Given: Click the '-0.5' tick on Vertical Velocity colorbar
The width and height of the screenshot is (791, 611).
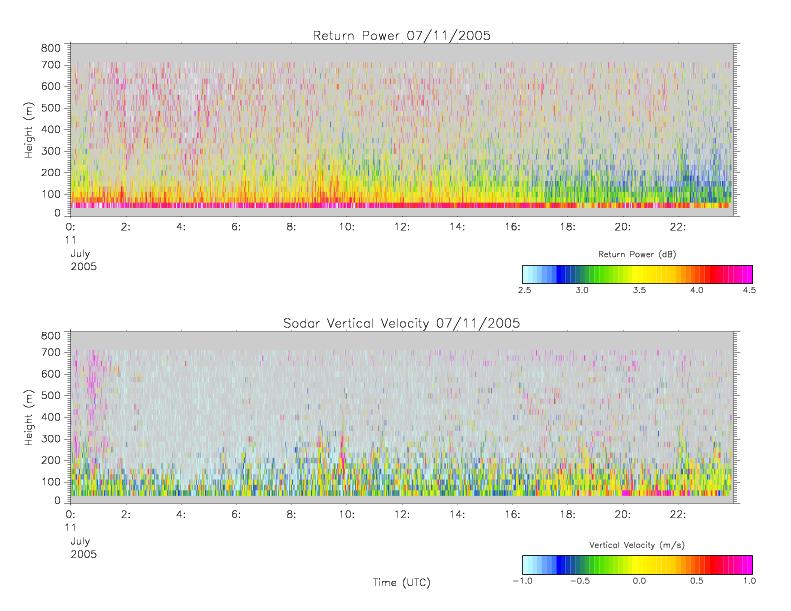Looking at the screenshot, I should click(x=580, y=581).
